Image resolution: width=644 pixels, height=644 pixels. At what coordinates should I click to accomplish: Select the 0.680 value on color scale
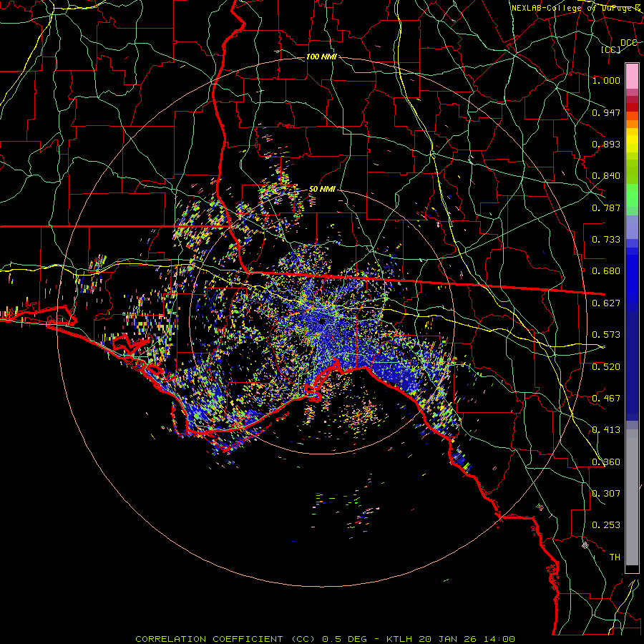(606, 271)
